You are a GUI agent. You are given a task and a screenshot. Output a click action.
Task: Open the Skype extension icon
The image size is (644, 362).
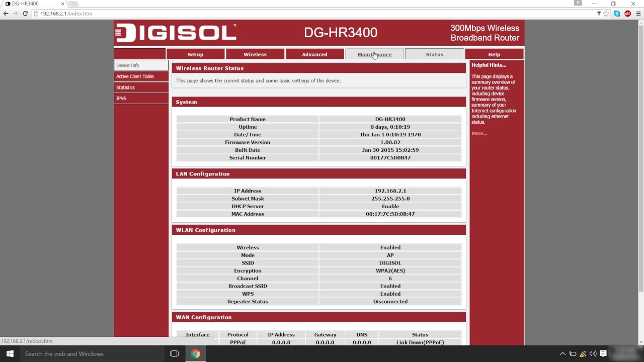click(x=617, y=14)
